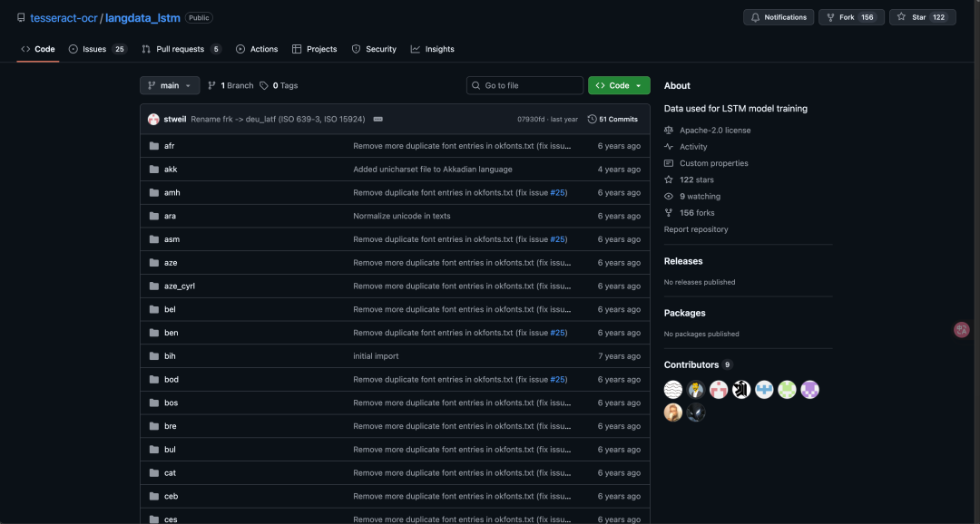View the 1 Branch list

(230, 85)
